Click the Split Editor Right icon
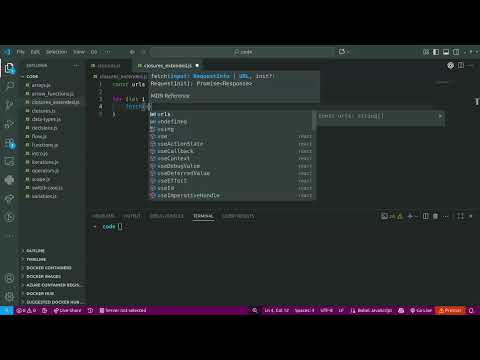Screen dimensions: 480x360 pos(461,65)
